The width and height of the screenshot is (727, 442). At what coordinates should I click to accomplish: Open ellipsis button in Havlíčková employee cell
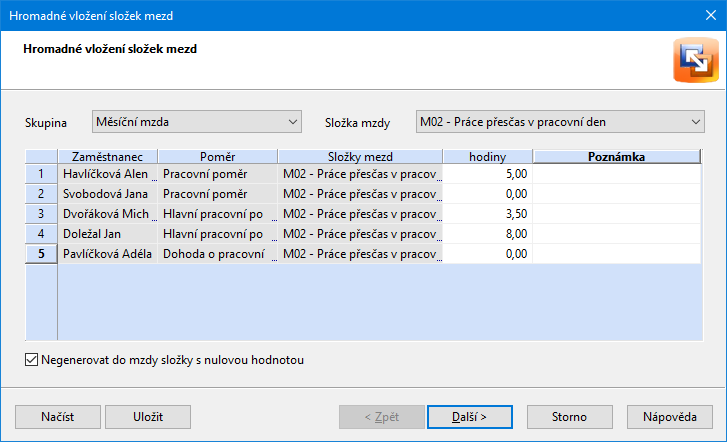154,180
